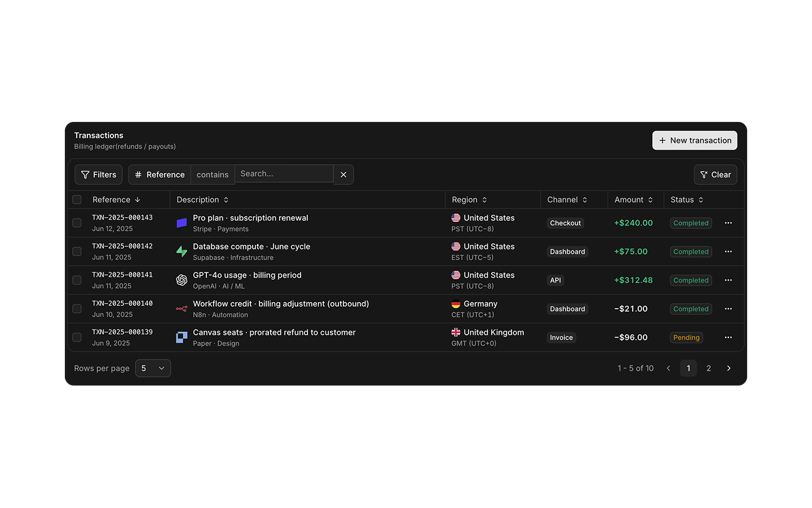Clear all filters with the Clear button
Viewport: 812px width, 508px height.
point(716,174)
